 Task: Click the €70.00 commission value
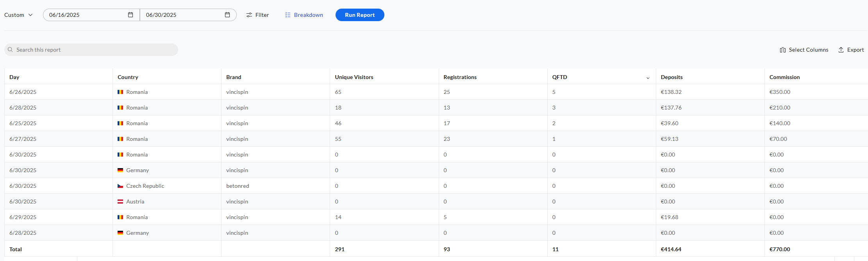tap(778, 139)
